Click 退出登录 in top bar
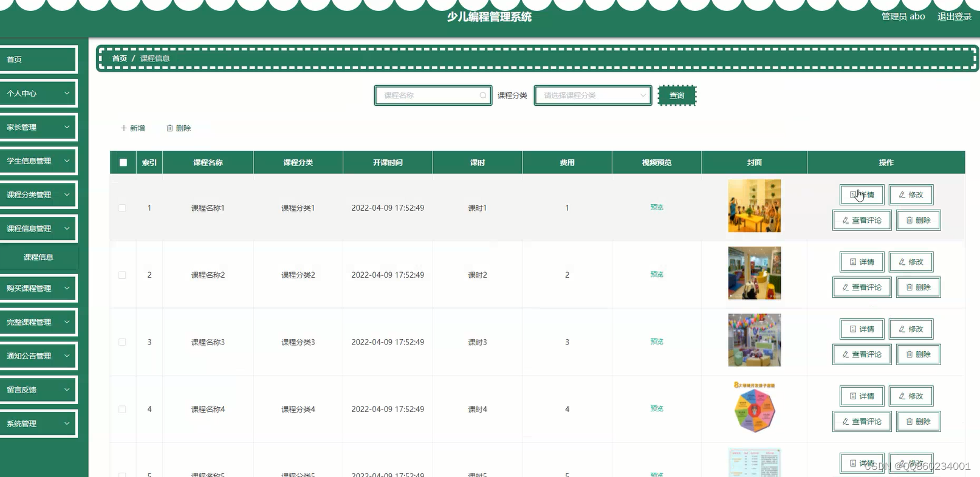The width and height of the screenshot is (980, 477). [x=954, y=16]
